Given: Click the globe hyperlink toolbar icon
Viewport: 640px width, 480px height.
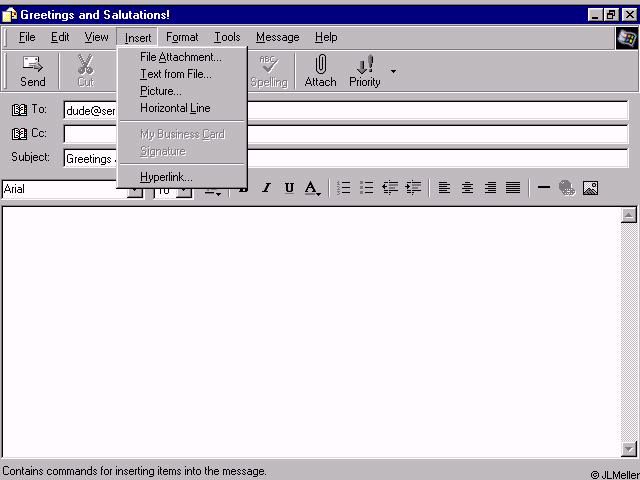Looking at the screenshot, I should 567,188.
